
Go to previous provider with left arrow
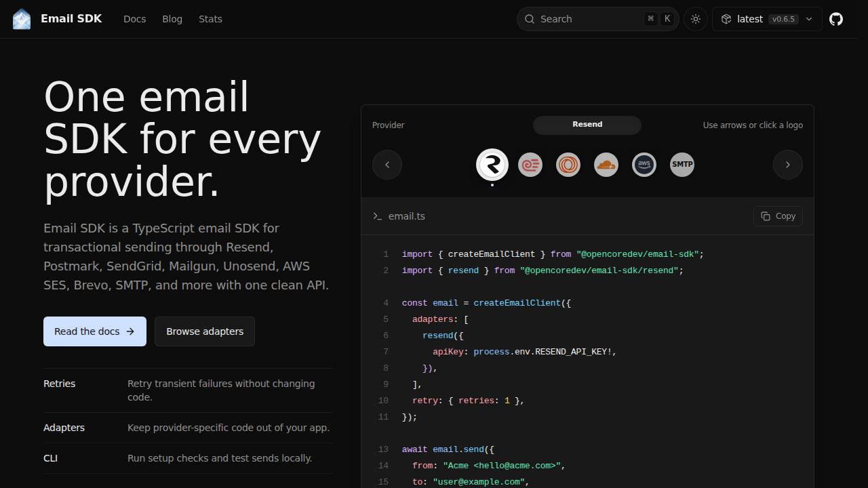pos(387,165)
